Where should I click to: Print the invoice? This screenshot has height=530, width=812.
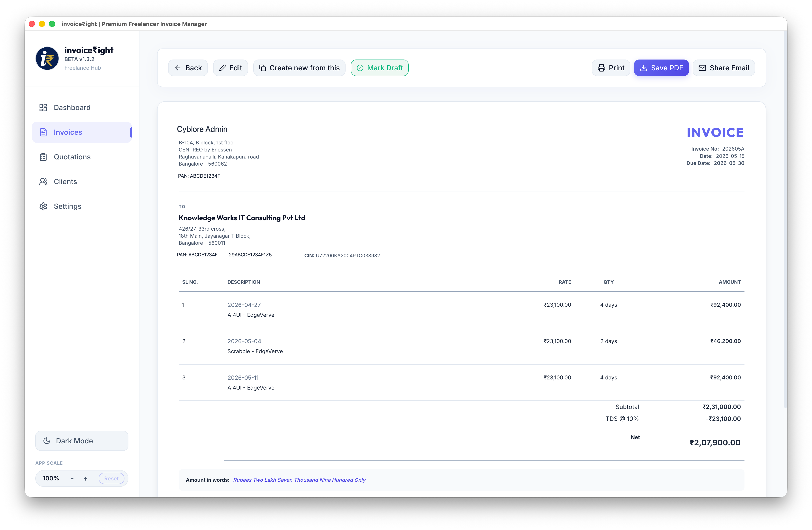pos(611,68)
